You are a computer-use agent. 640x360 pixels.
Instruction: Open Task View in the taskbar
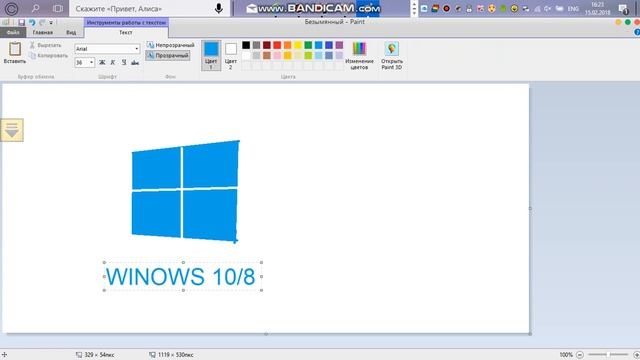(58, 8)
